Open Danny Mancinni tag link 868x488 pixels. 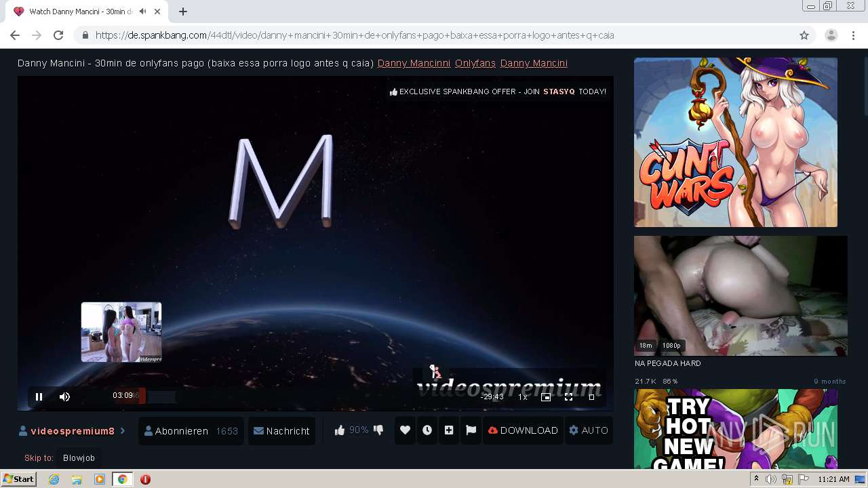click(414, 63)
